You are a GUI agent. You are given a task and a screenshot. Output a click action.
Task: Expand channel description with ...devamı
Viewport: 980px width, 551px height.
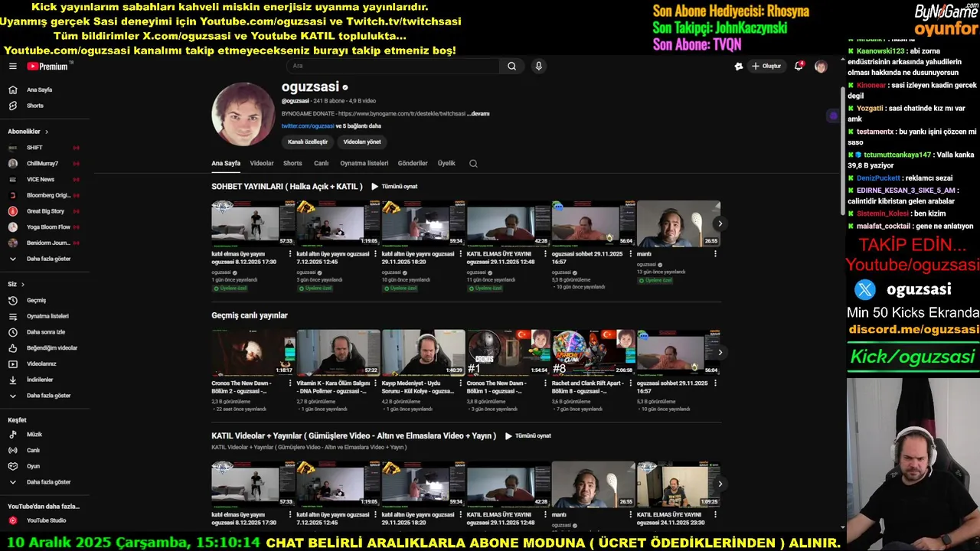[x=479, y=113]
